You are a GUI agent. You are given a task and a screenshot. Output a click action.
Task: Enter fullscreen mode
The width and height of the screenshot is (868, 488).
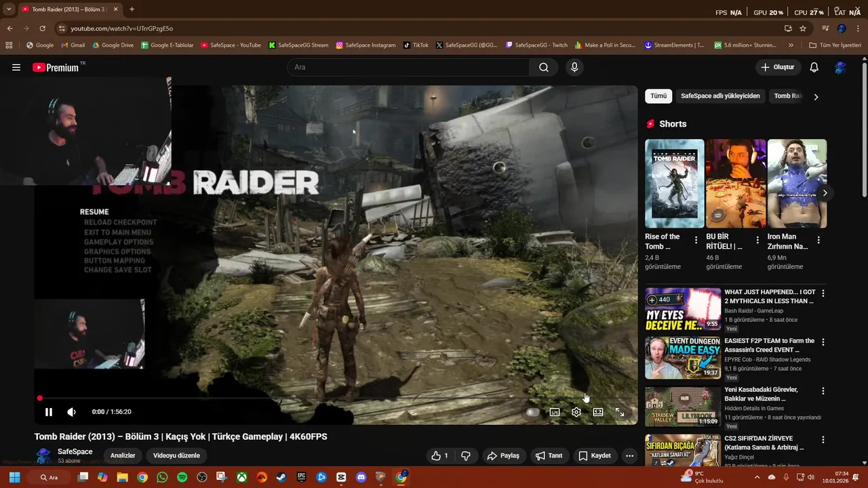620,412
